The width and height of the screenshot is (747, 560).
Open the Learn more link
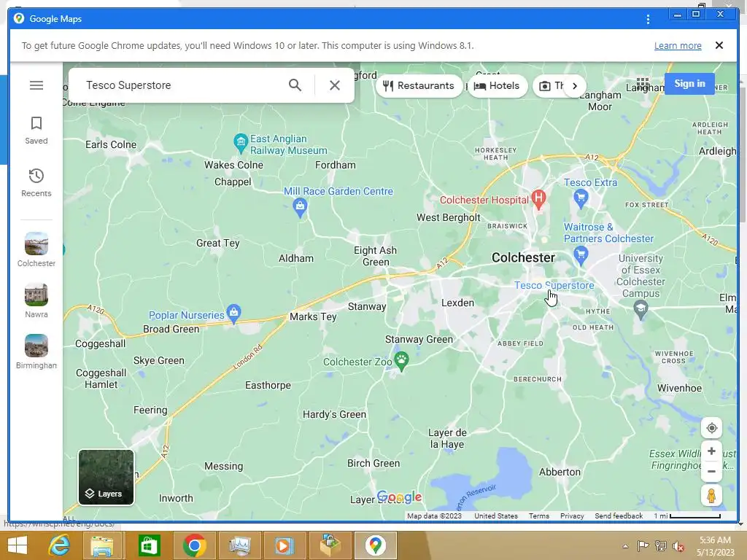pos(678,46)
